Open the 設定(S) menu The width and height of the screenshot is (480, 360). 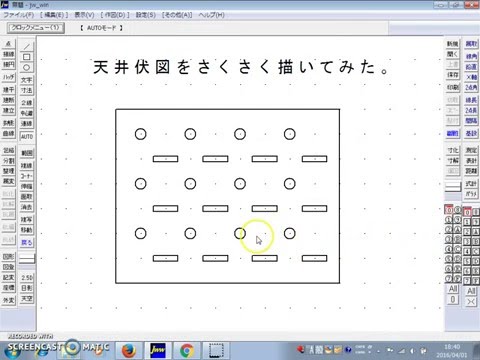(146, 15)
